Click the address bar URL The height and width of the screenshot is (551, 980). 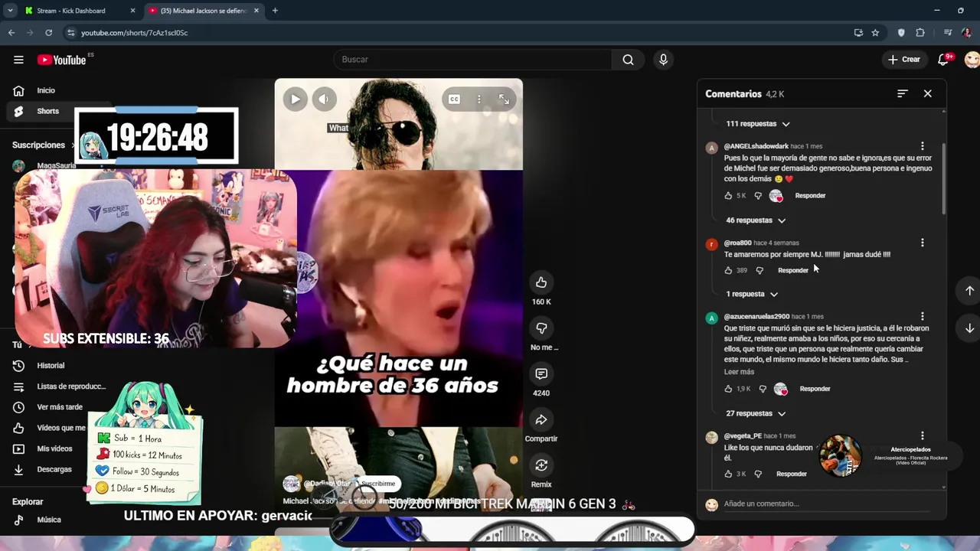(134, 33)
